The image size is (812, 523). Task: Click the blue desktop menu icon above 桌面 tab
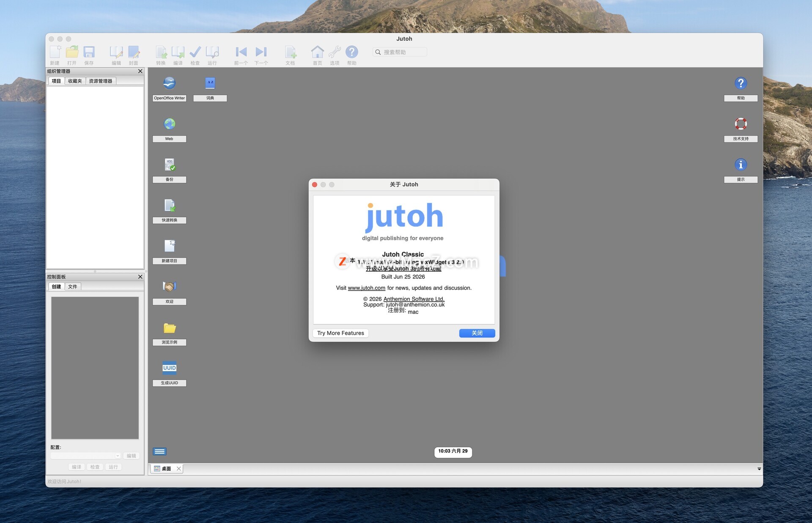pos(160,451)
